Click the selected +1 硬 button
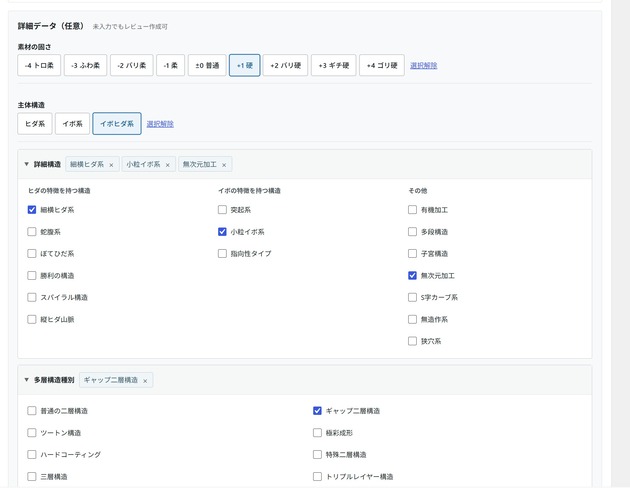The width and height of the screenshot is (630, 495). coord(245,65)
